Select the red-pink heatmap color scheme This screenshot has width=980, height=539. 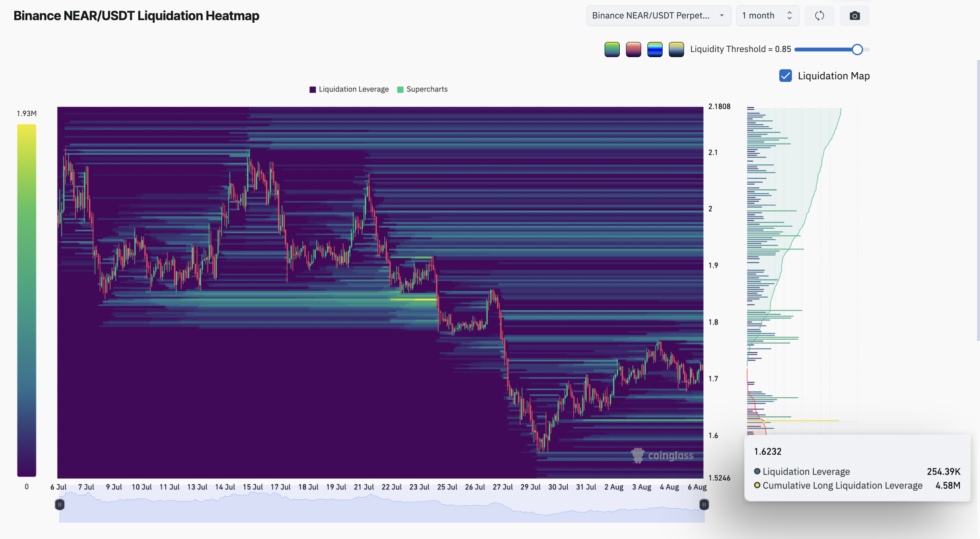pos(634,50)
